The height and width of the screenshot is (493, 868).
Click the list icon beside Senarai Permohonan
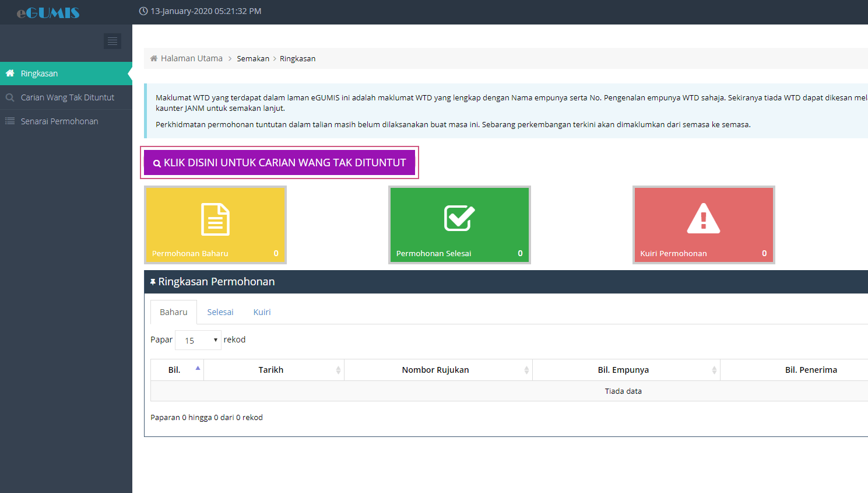tap(10, 121)
